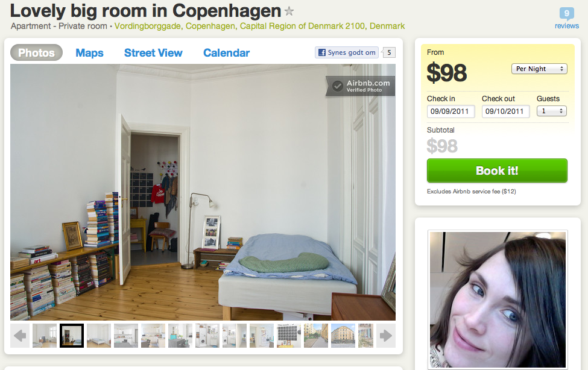Open the Per Night pricing dropdown
588x370 pixels.
point(539,69)
